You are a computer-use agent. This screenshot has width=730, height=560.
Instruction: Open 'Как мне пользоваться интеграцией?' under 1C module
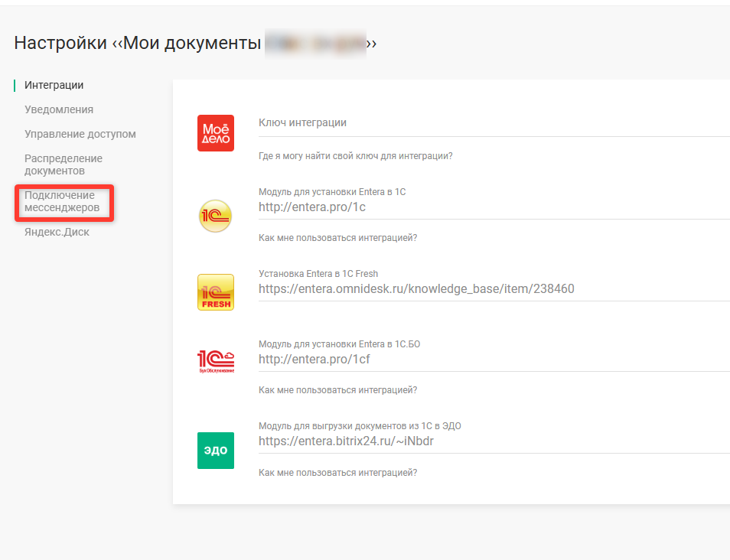click(337, 238)
